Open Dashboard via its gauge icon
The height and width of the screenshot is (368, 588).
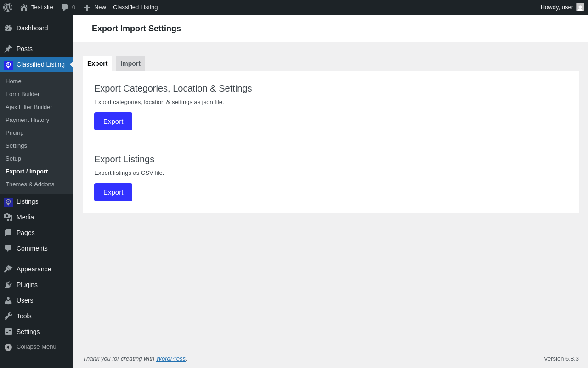pyautogui.click(x=8, y=28)
